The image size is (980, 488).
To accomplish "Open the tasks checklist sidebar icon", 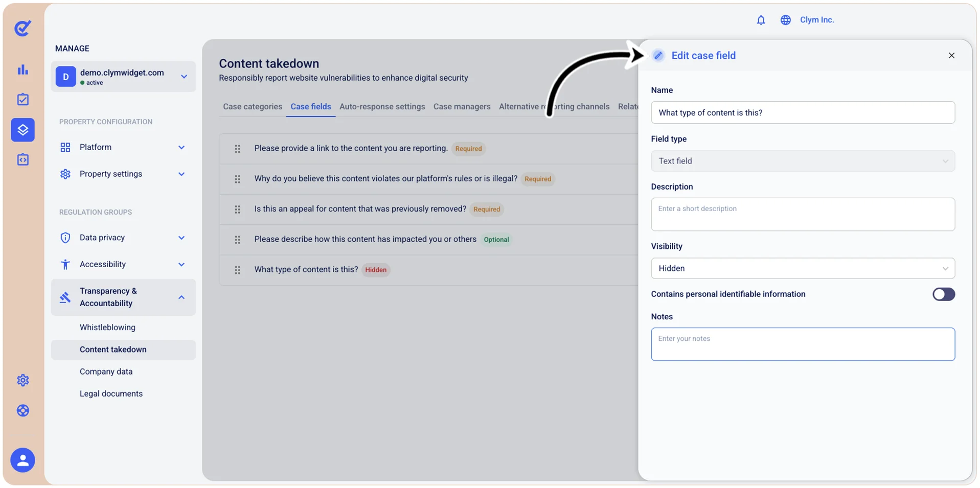I will (x=23, y=99).
